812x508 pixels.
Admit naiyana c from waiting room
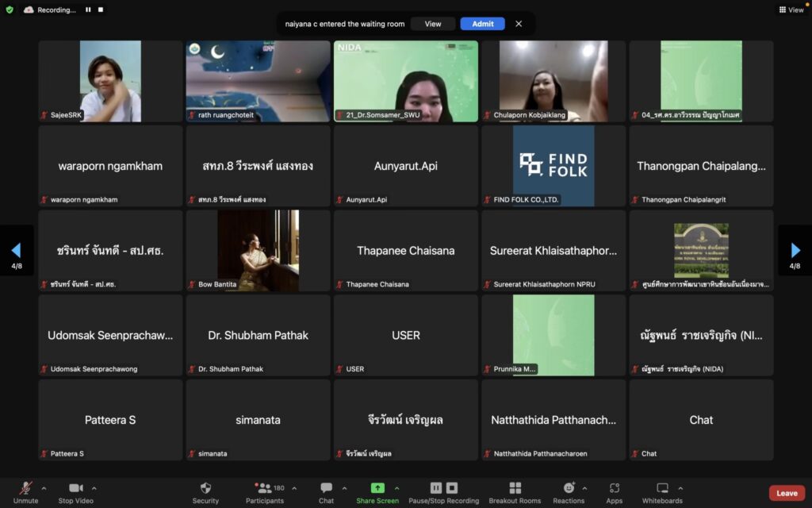coord(482,24)
